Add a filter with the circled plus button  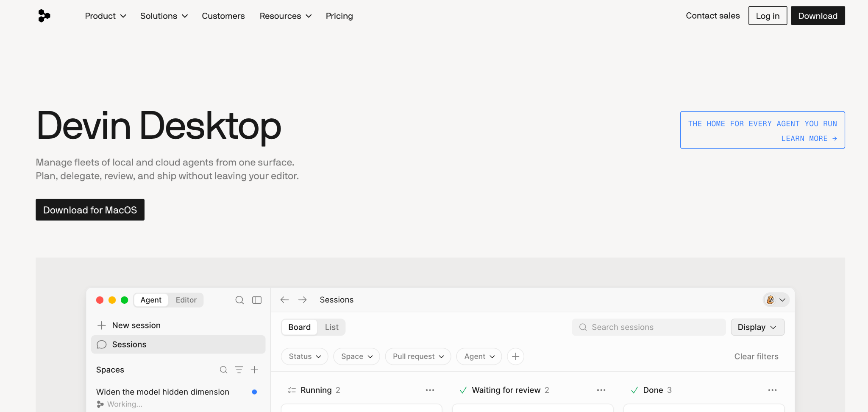coord(515,356)
